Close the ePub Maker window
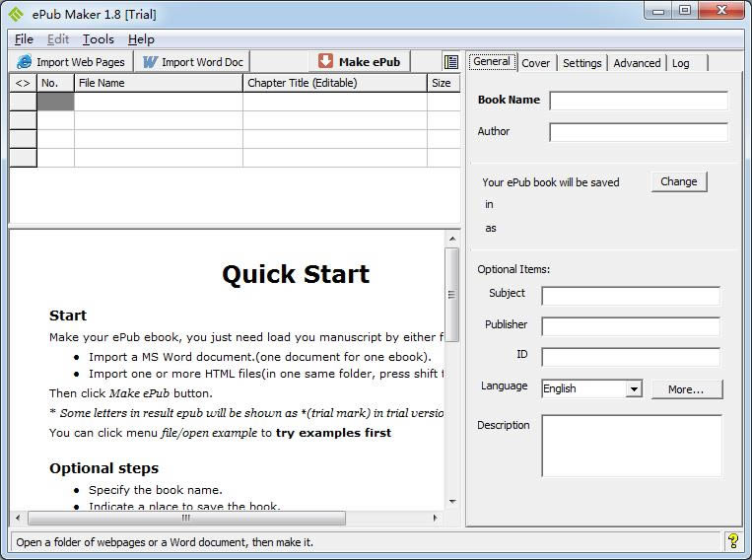The width and height of the screenshot is (752, 560). [x=721, y=11]
